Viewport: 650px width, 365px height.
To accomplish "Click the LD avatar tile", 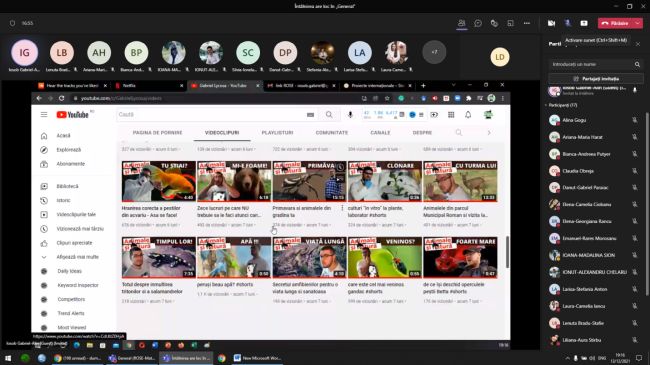I will 500,57.
